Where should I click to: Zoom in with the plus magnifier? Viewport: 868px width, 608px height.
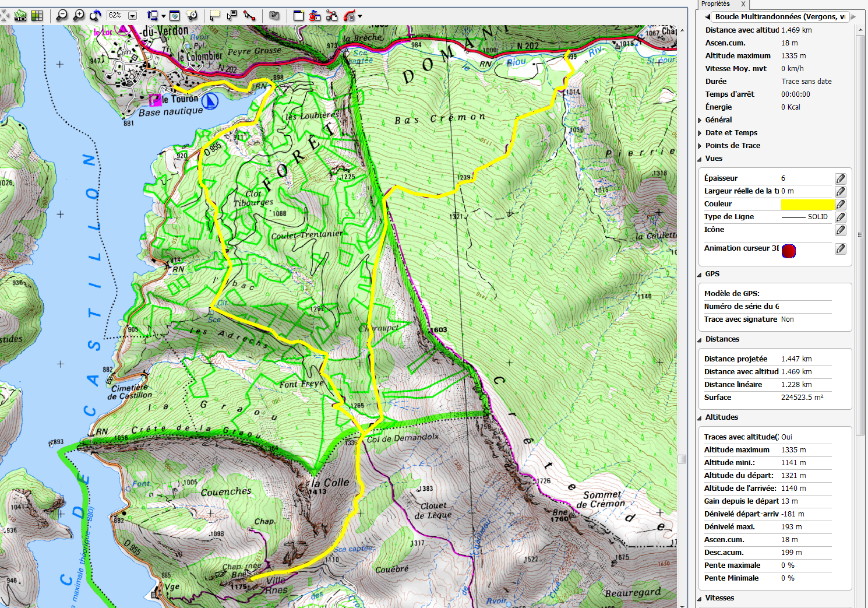click(x=79, y=16)
